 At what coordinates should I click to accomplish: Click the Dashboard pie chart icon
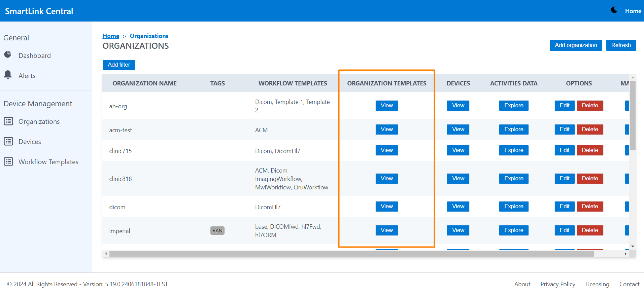coord(8,54)
